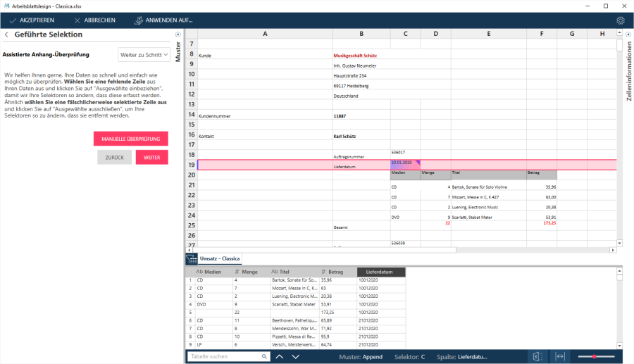The width and height of the screenshot is (634, 364).
Task: Click the Akzeptieren checkmark button
Action: [x=32, y=20]
